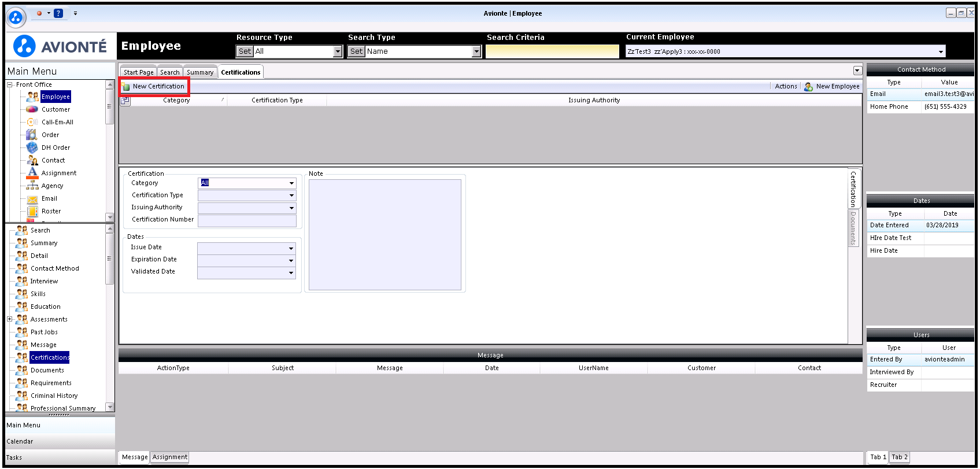Expand the Assessments tree node
Screen dimensions: 980x469
[x=9, y=319]
